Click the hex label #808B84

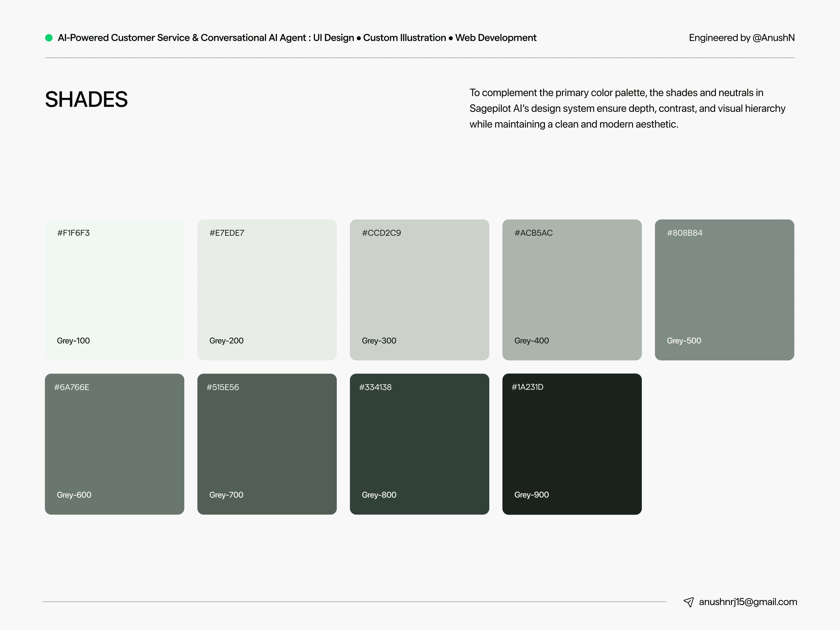685,233
